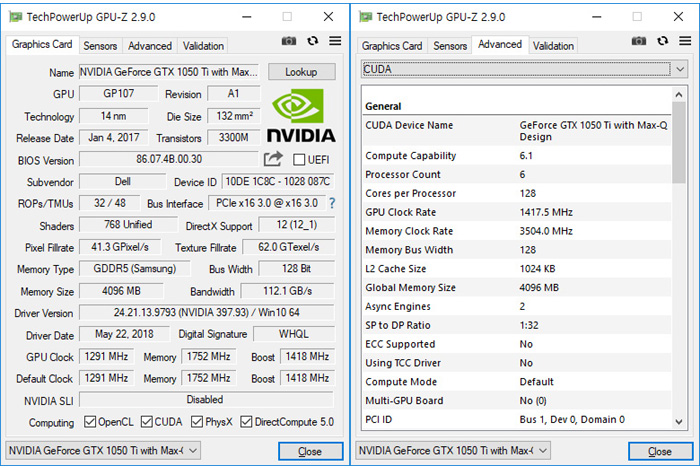Select the GPU Clock Rate row

(x=517, y=212)
